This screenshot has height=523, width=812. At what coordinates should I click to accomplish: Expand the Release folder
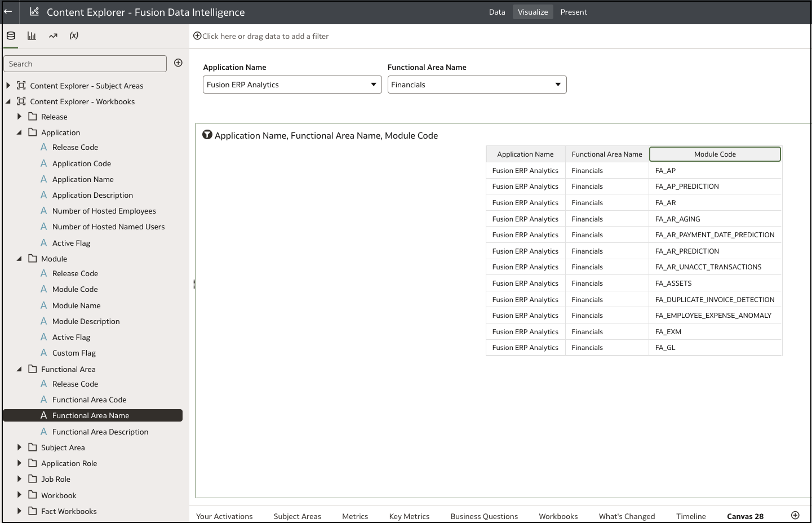(19, 117)
